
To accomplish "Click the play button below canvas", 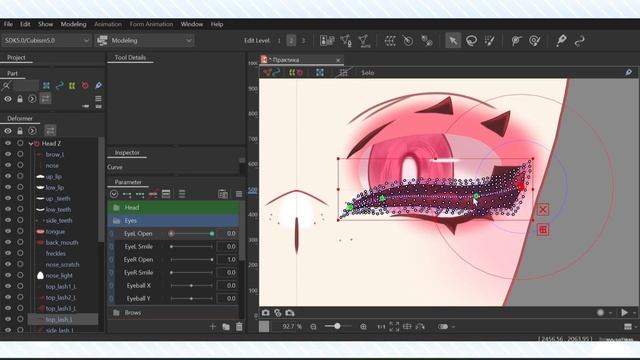I will (x=624, y=313).
